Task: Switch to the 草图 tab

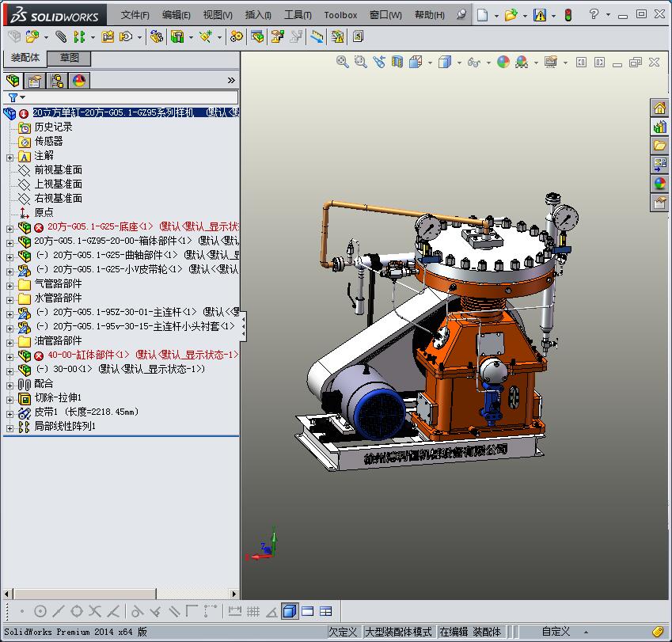Action: [70, 58]
